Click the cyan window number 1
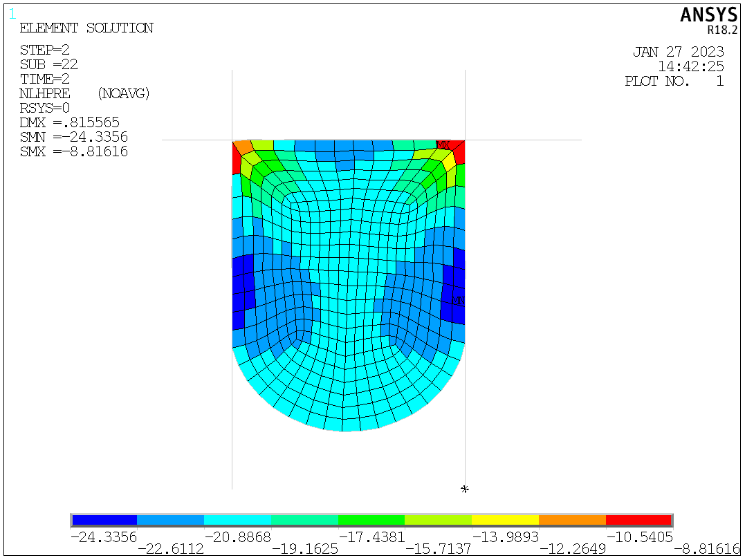This screenshot has height=560, width=745. tap(12, 14)
